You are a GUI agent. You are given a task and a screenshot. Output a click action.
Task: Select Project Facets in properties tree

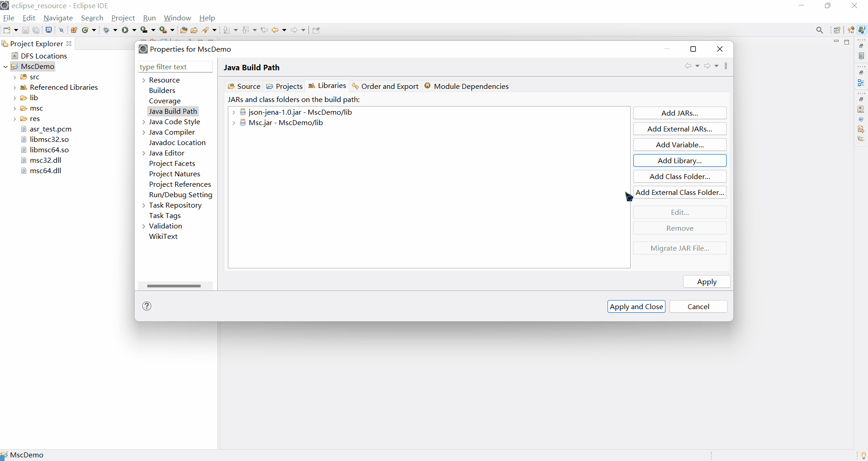tap(172, 163)
